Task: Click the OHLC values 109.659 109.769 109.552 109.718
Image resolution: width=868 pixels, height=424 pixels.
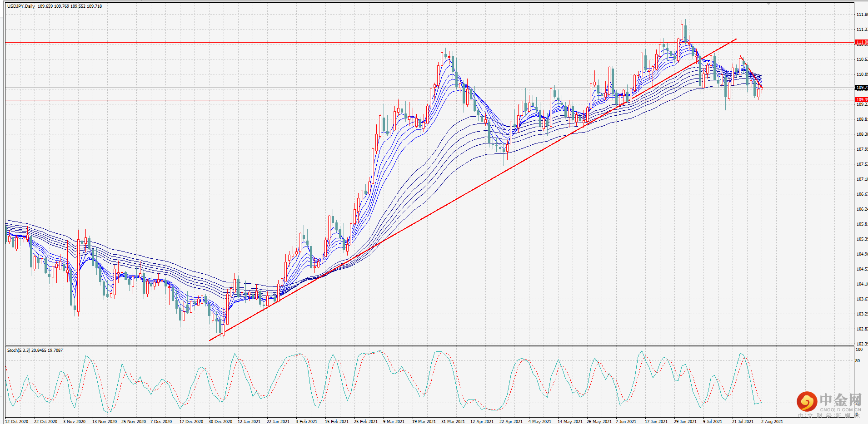Action: click(x=70, y=6)
